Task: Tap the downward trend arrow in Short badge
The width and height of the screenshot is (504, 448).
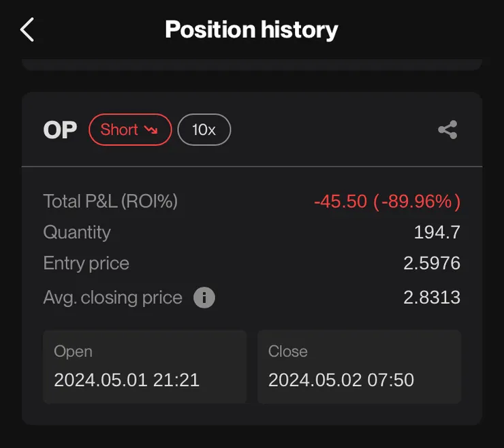Action: (x=151, y=129)
